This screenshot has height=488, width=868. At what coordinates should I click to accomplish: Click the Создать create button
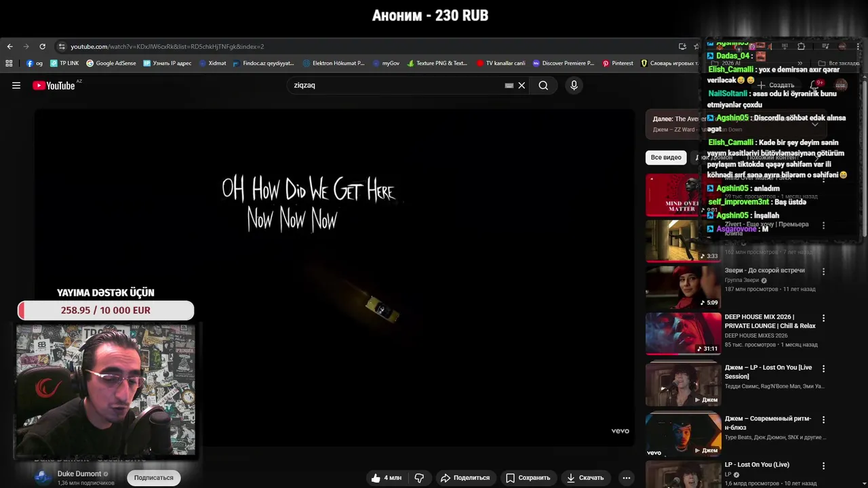click(776, 85)
